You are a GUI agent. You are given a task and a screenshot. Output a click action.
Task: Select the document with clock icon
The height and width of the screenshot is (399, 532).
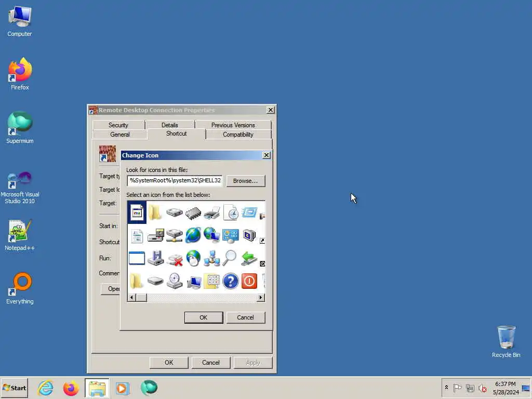pyautogui.click(x=231, y=212)
